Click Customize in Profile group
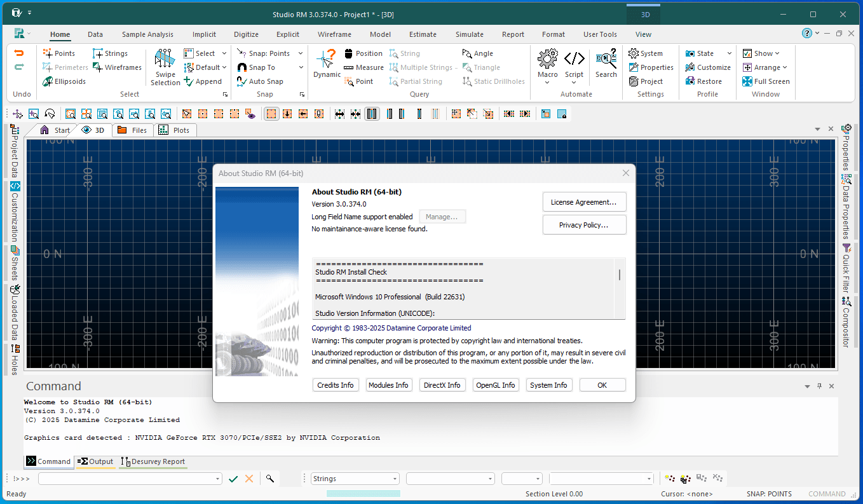This screenshot has height=504, width=863. (708, 67)
